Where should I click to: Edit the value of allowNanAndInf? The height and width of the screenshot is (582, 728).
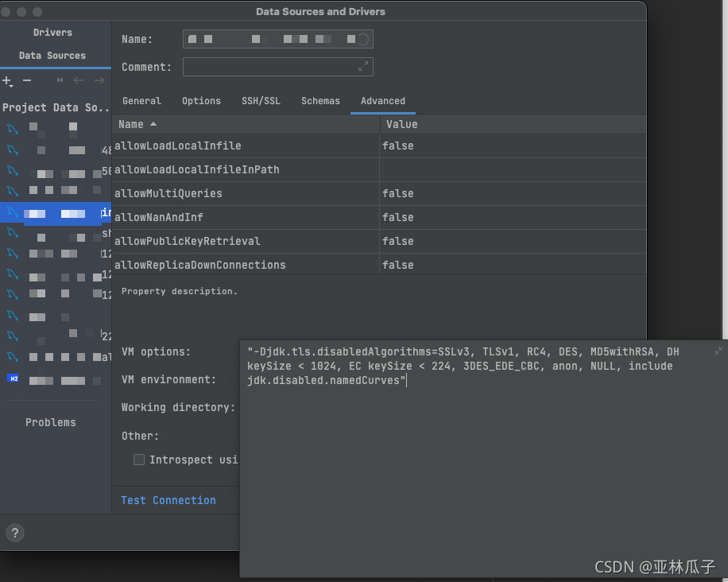pos(513,217)
